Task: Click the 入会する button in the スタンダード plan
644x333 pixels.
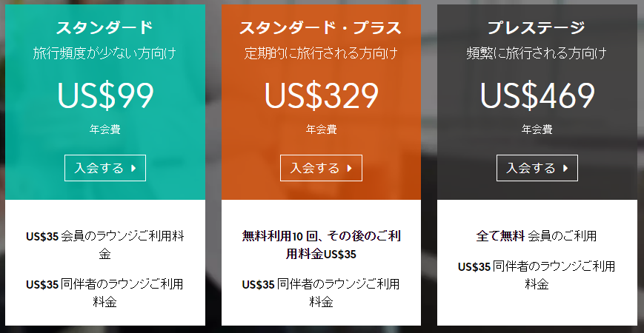Action: point(104,168)
